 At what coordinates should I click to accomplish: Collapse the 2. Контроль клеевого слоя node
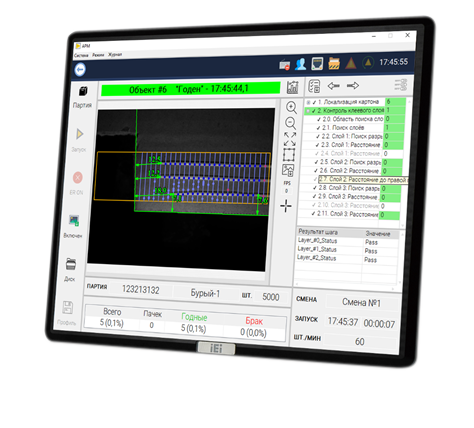[x=308, y=111]
